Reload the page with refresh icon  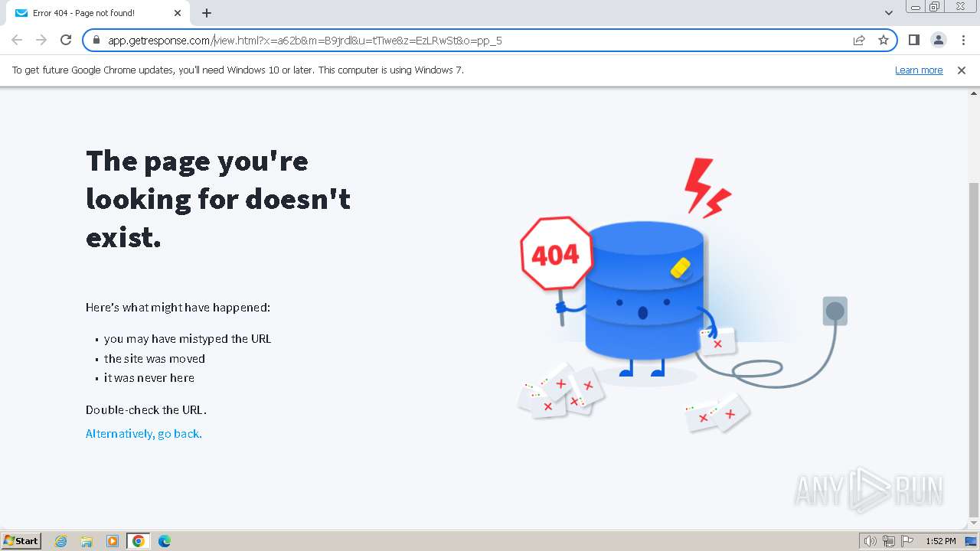[x=66, y=40]
